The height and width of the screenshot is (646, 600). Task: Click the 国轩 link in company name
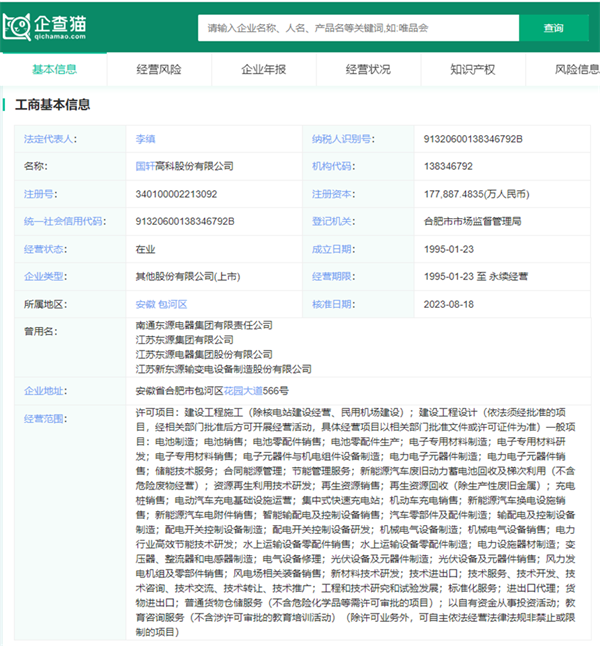pyautogui.click(x=145, y=166)
